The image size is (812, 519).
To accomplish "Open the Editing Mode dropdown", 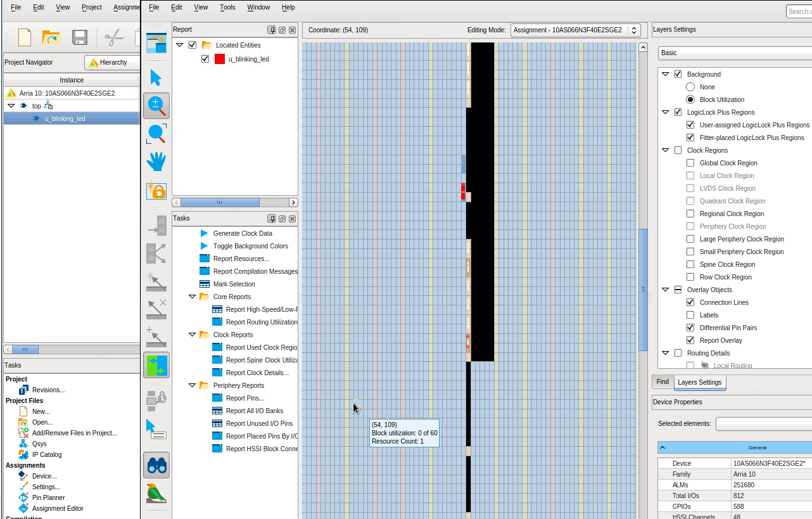I will (x=575, y=30).
